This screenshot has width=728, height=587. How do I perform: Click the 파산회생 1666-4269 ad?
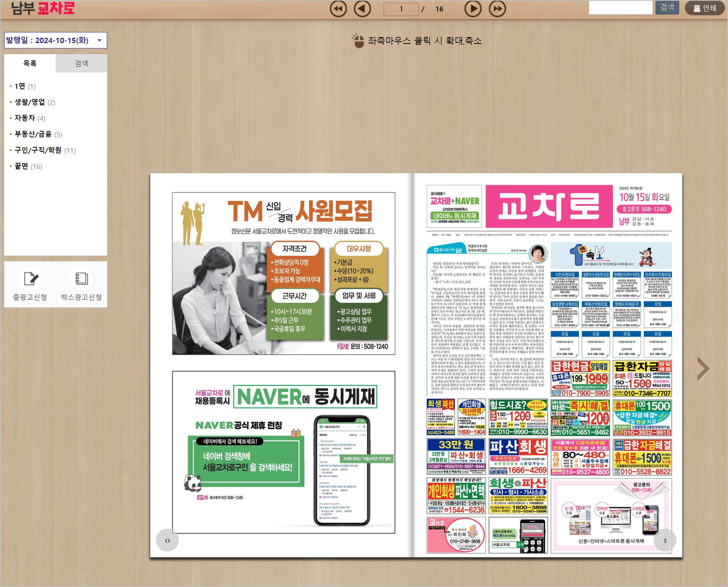pos(518,457)
